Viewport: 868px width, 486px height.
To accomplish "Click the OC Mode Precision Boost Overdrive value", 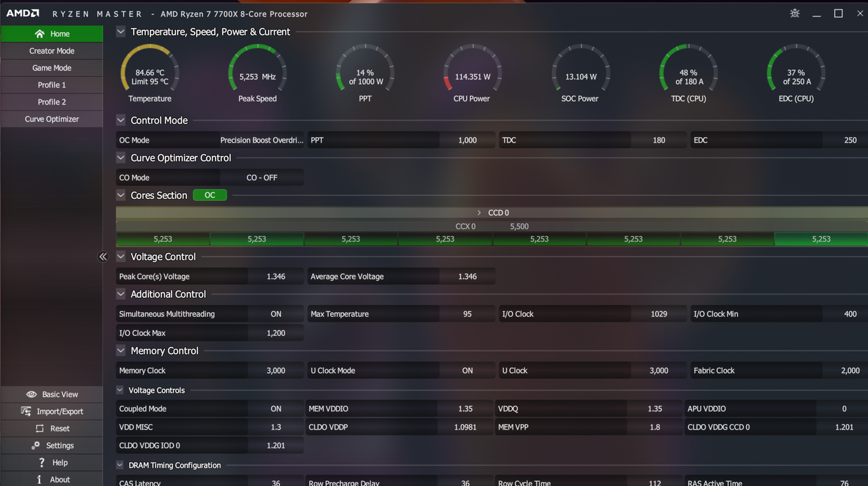I will click(262, 141).
